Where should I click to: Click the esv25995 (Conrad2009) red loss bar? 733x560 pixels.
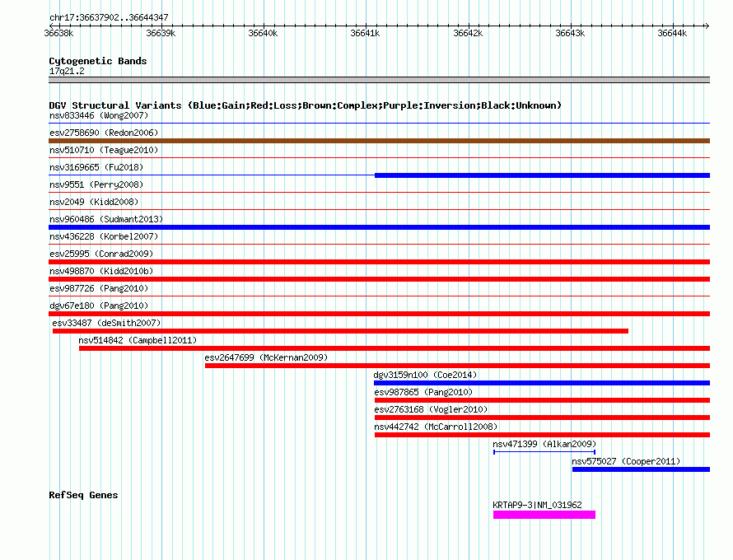379,262
